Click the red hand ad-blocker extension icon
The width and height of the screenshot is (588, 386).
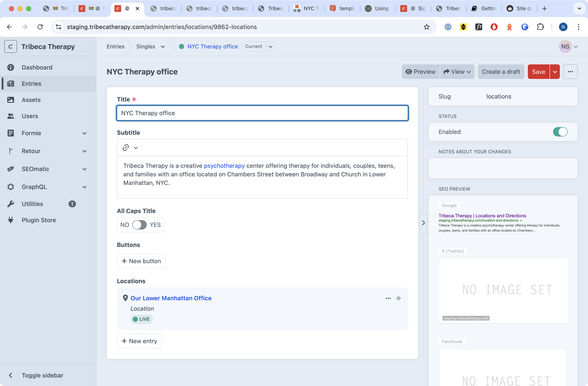tap(494, 27)
